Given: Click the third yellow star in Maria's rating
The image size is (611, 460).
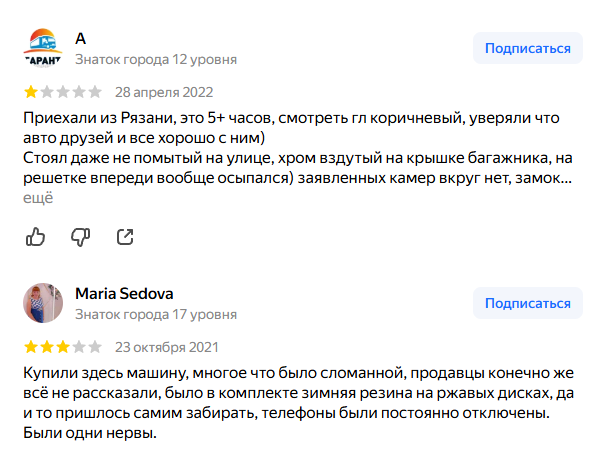Looking at the screenshot, I should 63,347.
